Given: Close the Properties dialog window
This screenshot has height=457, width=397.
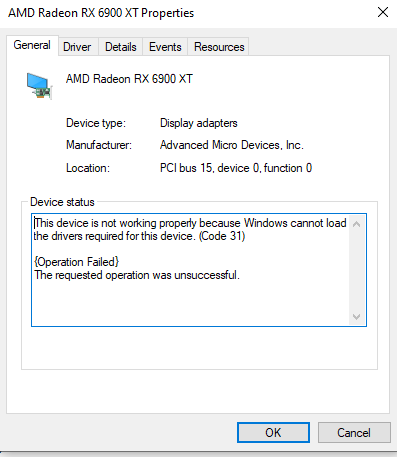Looking at the screenshot, I should coord(383,12).
